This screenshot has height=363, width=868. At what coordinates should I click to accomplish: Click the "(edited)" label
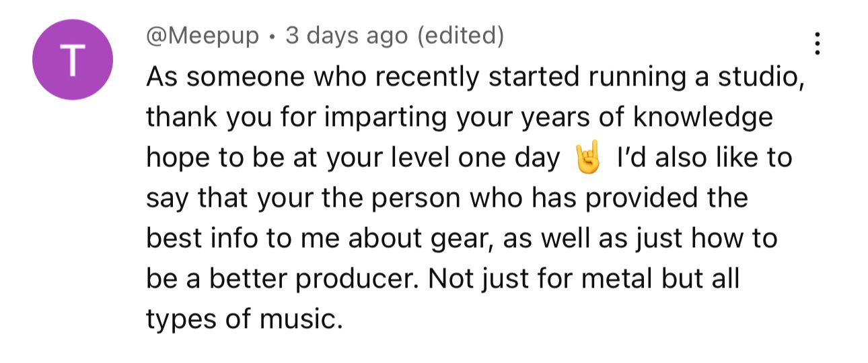(x=460, y=36)
